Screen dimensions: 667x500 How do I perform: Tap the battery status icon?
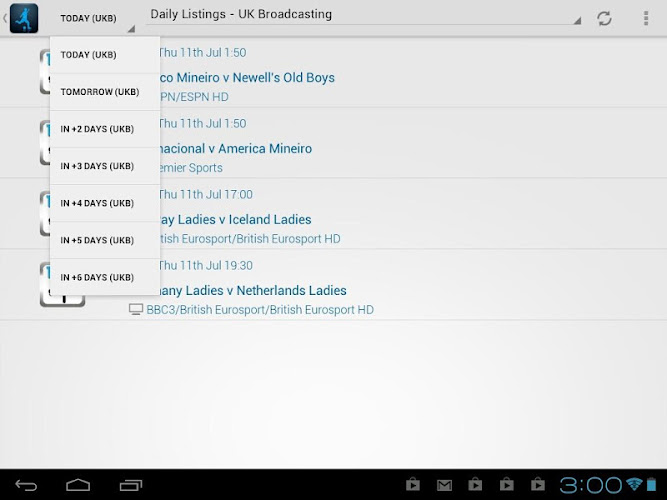pos(651,485)
